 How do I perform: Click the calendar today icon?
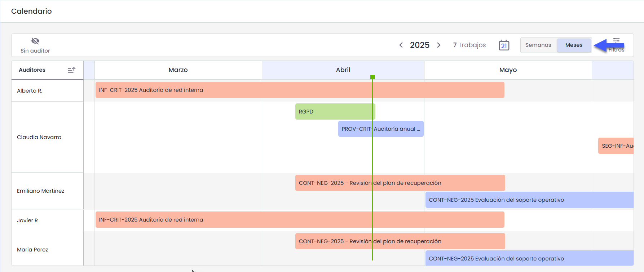[x=504, y=45]
